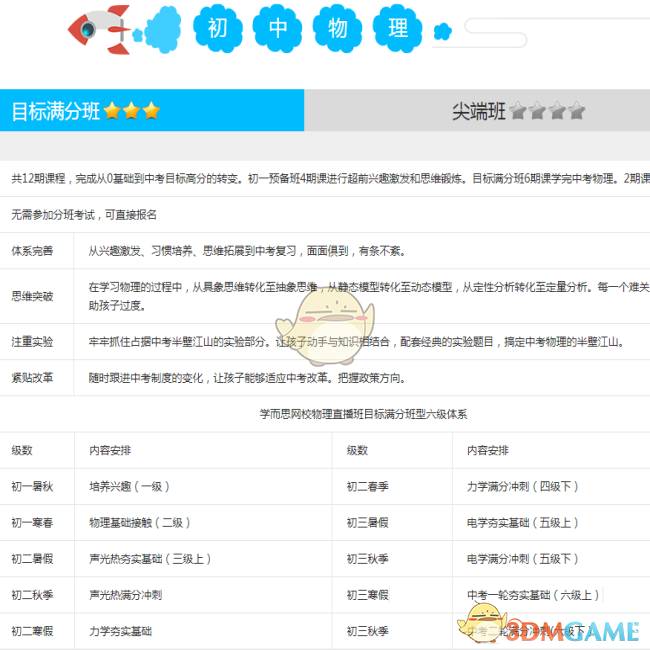
Task: Click the 物理基础接触（二级） cell
Action: pos(140,522)
